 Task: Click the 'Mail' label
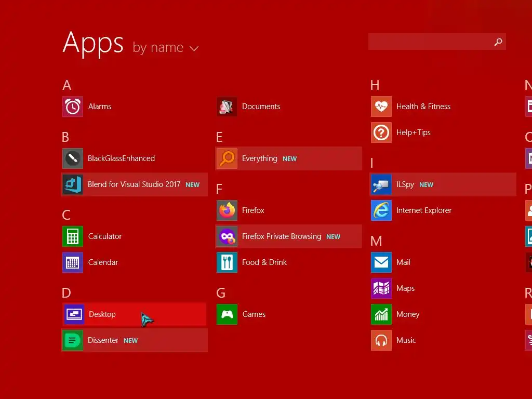pos(403,262)
